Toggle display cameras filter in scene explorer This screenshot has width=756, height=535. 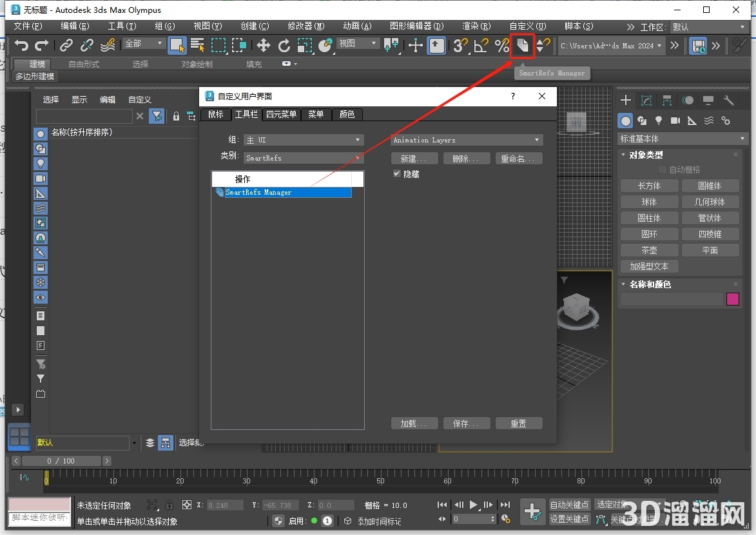[x=41, y=179]
